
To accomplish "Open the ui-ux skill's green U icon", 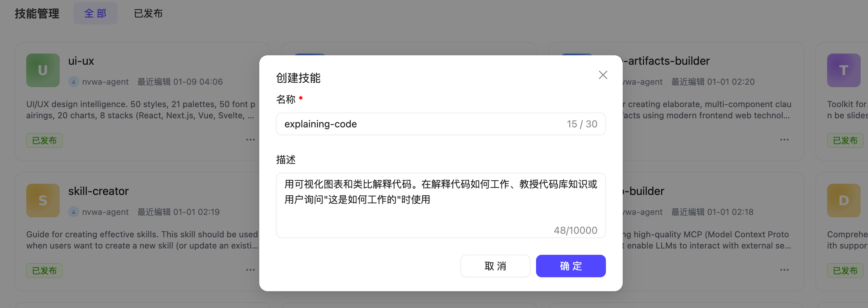I will coord(43,70).
